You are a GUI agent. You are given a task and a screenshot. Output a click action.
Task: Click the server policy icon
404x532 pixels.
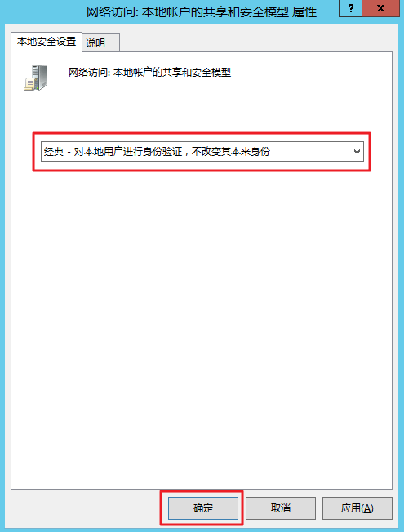pos(36,78)
